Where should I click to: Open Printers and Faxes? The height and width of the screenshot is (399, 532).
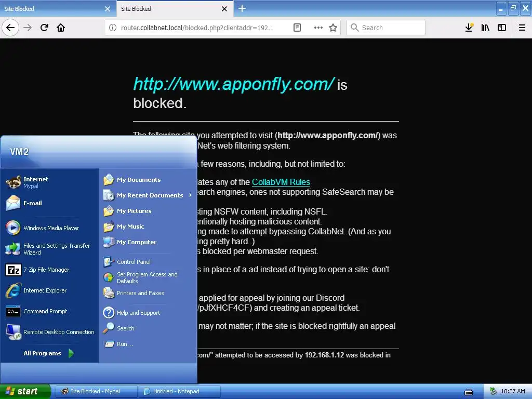pyautogui.click(x=148, y=293)
